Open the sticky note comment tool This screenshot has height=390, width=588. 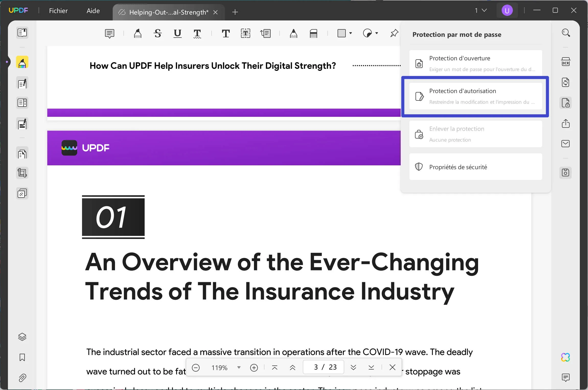pyautogui.click(x=109, y=33)
